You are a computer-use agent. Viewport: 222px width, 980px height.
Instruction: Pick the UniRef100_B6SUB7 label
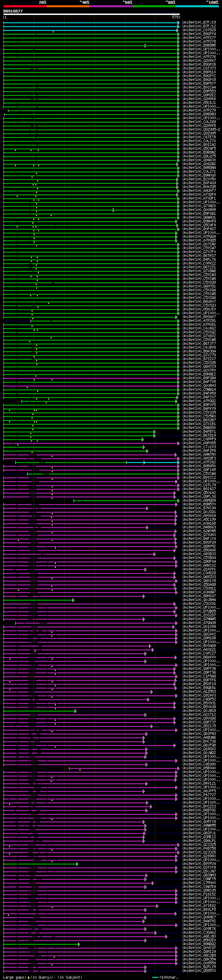199,420
